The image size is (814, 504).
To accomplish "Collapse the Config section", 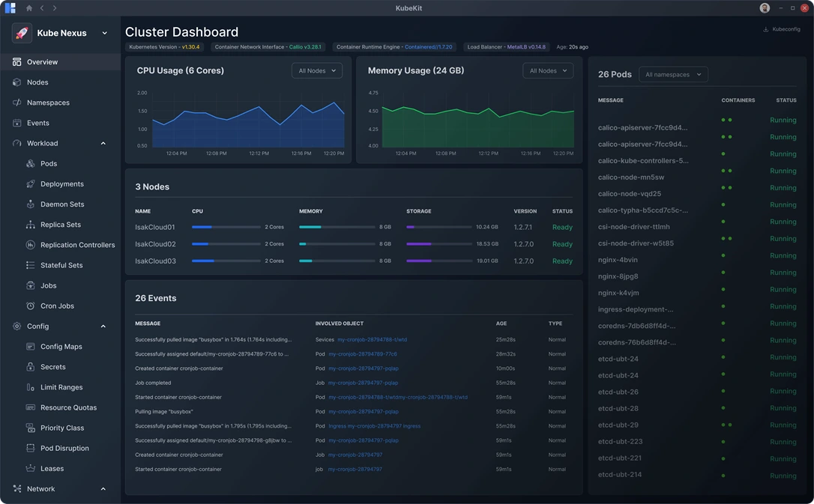I will coord(103,326).
